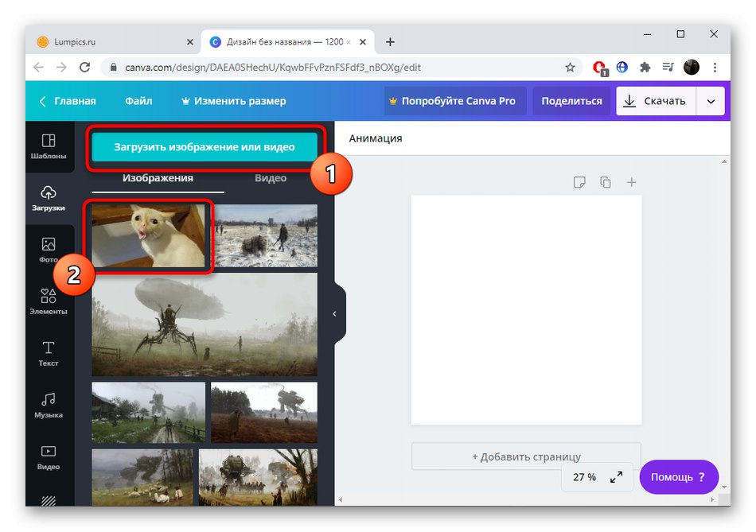
Task: Open the Chrome browser menu
Action: click(x=715, y=68)
